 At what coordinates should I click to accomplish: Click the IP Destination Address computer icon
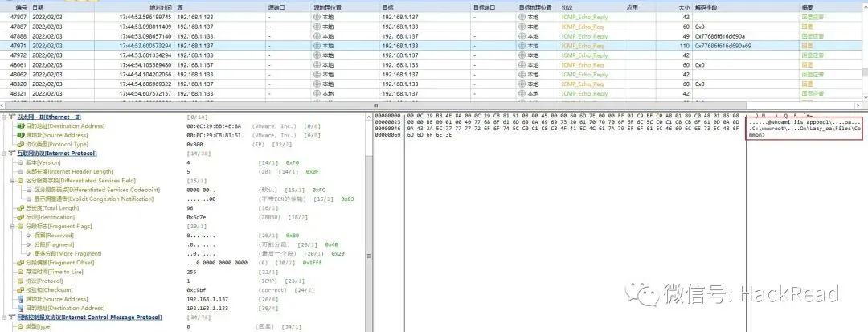pos(20,308)
